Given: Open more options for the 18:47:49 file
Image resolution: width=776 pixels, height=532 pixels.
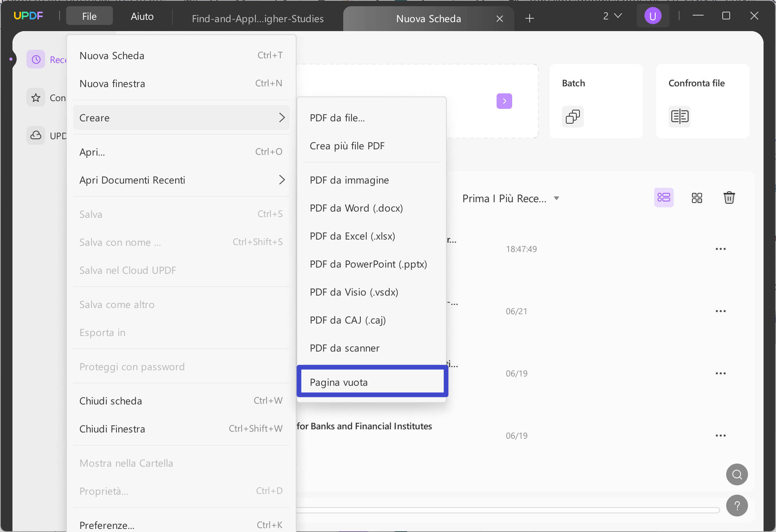Looking at the screenshot, I should (x=721, y=249).
